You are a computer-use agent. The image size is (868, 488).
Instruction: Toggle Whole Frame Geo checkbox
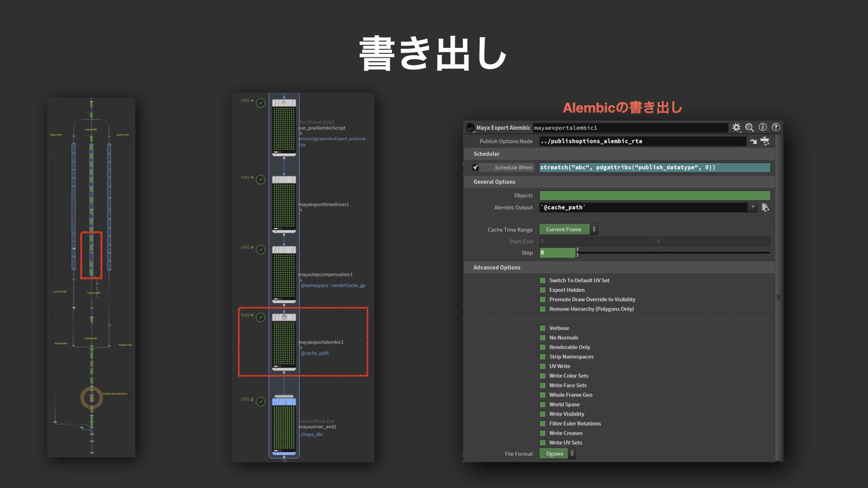[x=542, y=395]
